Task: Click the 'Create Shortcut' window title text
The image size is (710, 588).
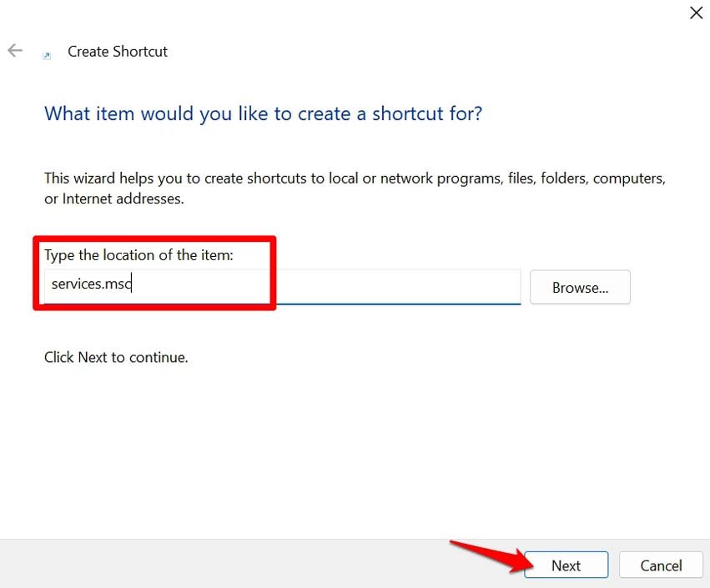Action: (118, 52)
